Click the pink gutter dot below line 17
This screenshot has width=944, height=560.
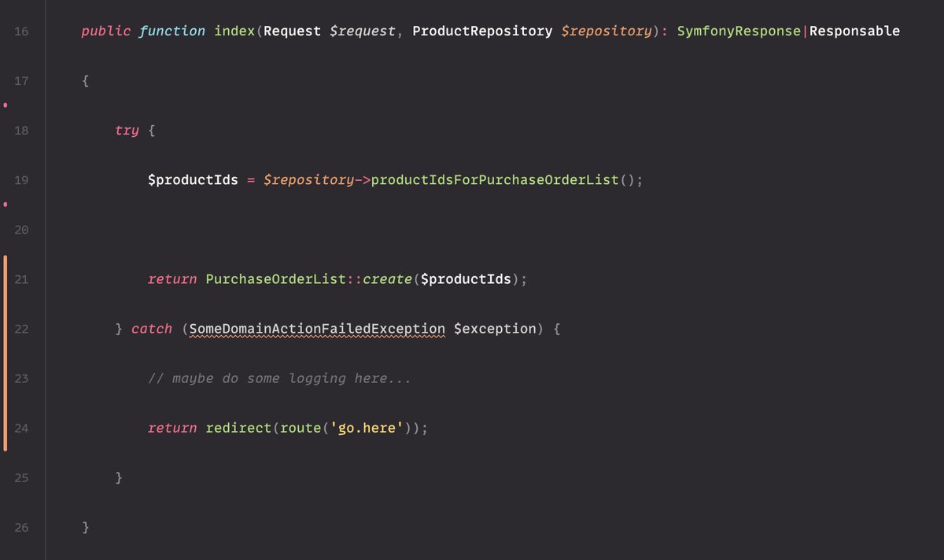point(6,105)
